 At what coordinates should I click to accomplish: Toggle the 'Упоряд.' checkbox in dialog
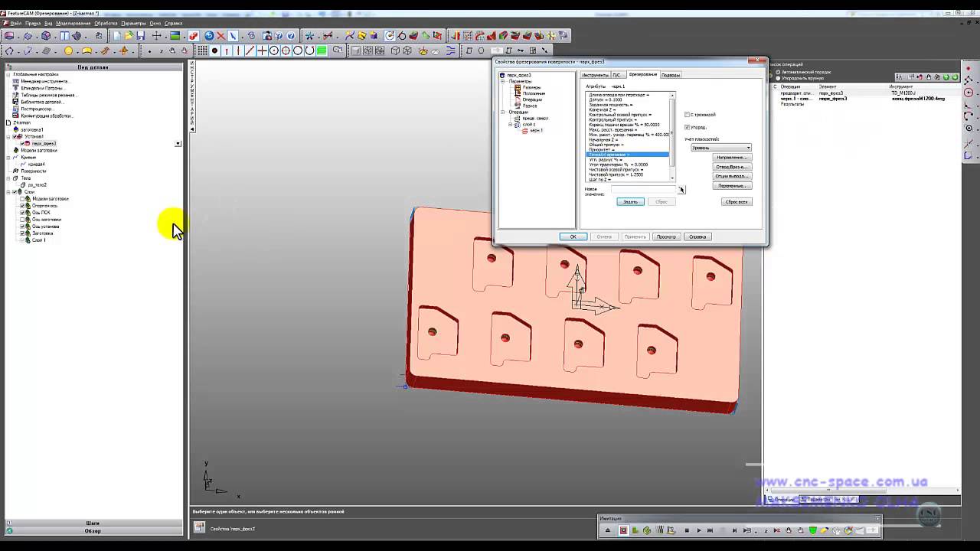(687, 127)
